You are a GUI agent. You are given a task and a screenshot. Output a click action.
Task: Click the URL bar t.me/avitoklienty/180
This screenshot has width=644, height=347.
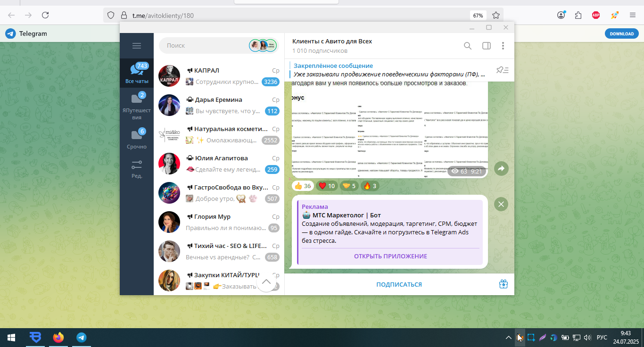point(163,16)
